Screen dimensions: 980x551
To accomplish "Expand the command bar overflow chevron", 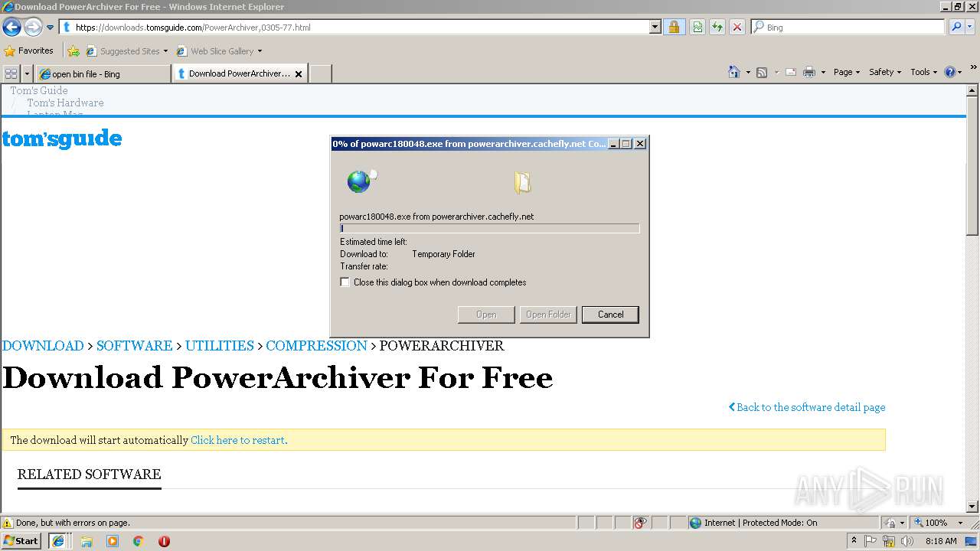I will point(974,68).
